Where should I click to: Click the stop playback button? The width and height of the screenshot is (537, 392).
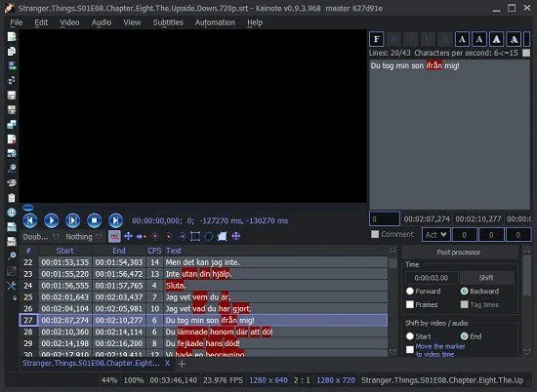click(x=94, y=220)
